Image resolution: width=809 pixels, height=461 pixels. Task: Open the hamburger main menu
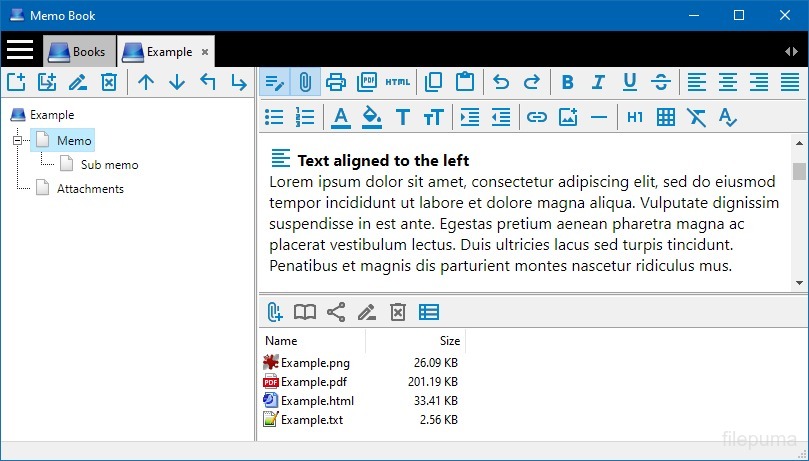pyautogui.click(x=20, y=50)
